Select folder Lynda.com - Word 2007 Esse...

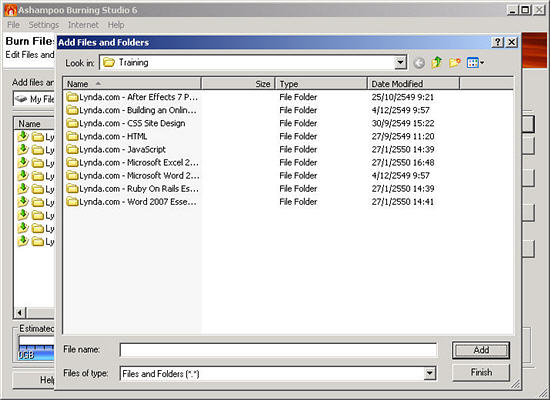coord(132,202)
